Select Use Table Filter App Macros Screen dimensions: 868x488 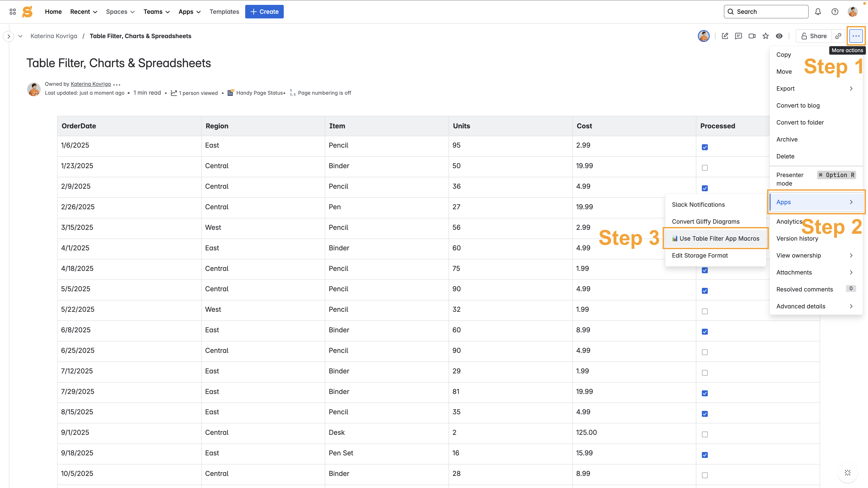click(716, 238)
